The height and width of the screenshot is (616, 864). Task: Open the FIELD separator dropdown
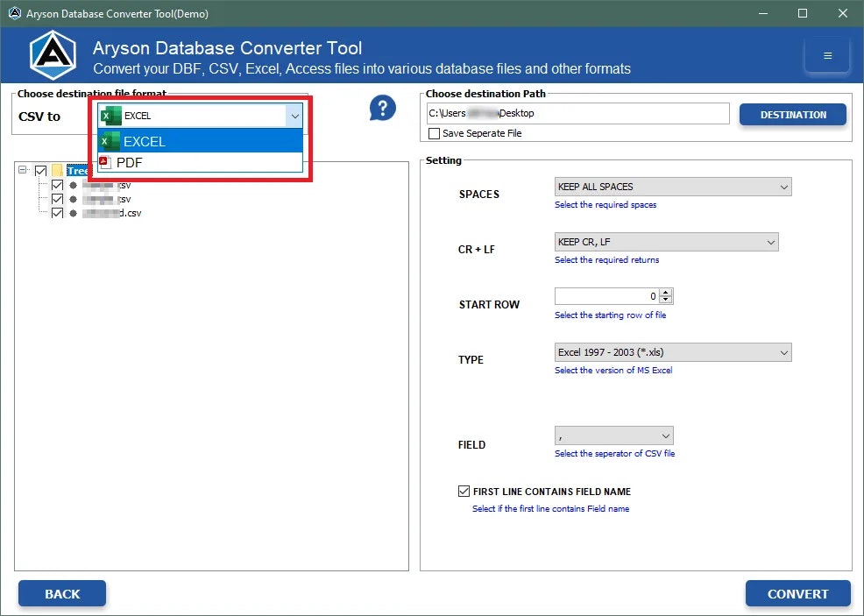614,435
